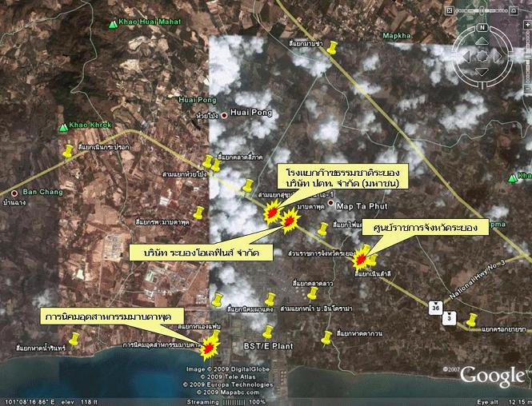The width and height of the screenshot is (532, 406).
Task: Click the Ban Chang place marker
Action: pyautogui.click(x=14, y=193)
